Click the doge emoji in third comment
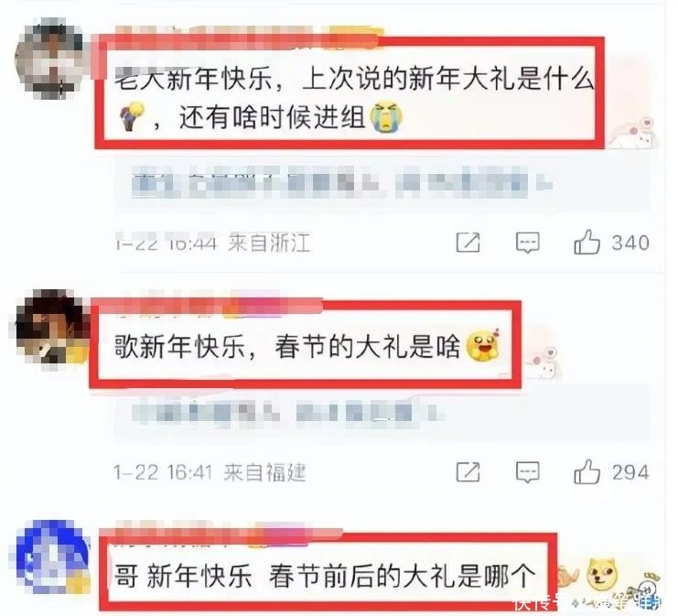Viewport: 678px width, 616px height. tap(602, 575)
